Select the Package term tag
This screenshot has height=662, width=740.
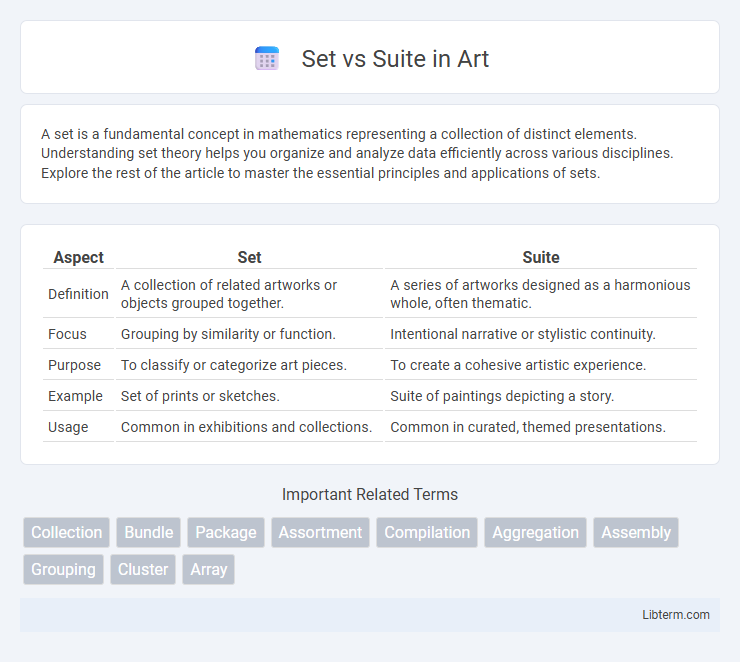(226, 532)
